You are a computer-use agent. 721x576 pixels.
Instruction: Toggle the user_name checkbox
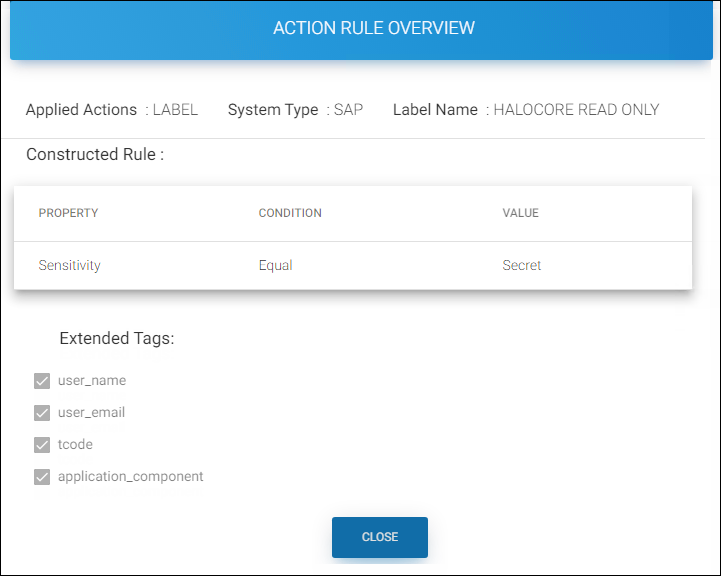[x=42, y=381]
